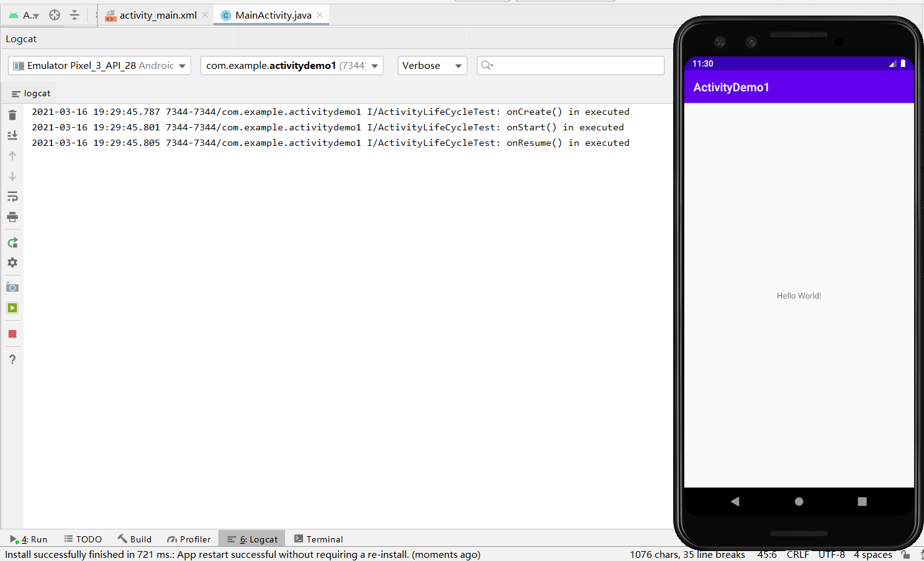Screen dimensions: 924x561
Task: Click the up arrow stack trace icon
Action: tap(12, 156)
